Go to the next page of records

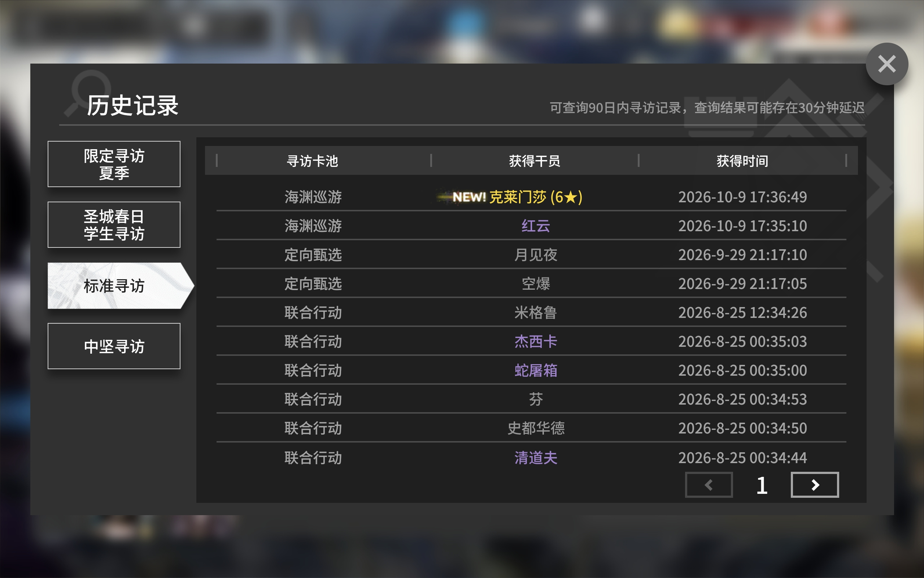click(814, 485)
